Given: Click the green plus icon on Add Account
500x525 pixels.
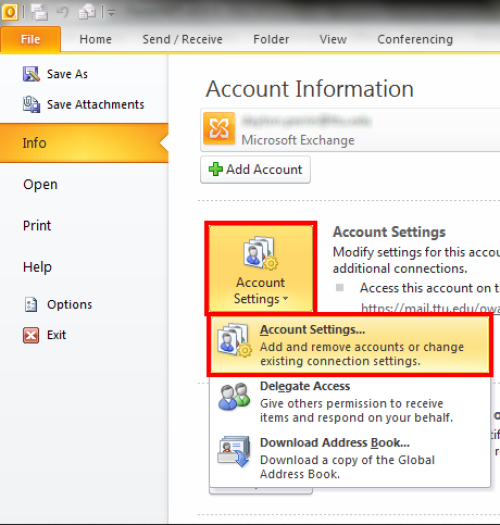Looking at the screenshot, I should click(x=215, y=169).
